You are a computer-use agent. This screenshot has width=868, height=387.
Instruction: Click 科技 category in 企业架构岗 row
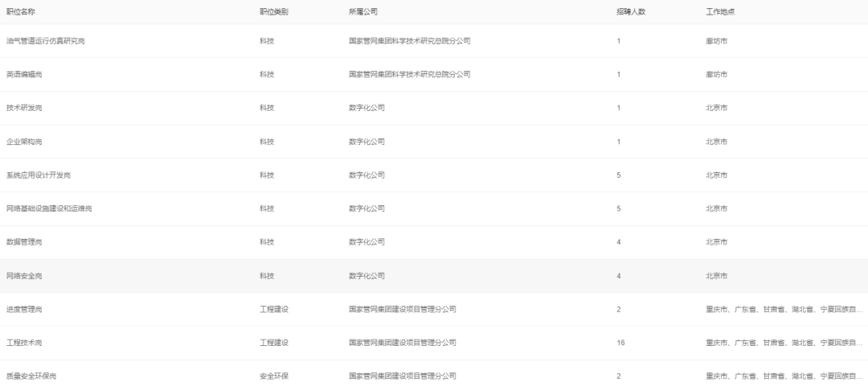[x=267, y=142]
